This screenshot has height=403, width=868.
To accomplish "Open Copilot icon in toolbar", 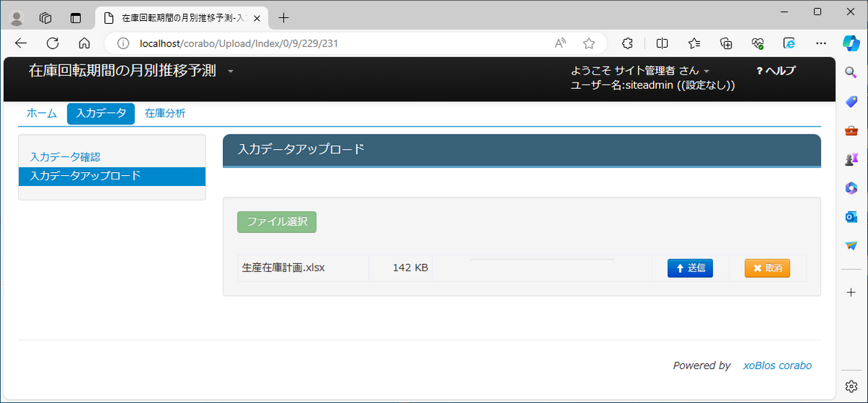I will [x=851, y=43].
